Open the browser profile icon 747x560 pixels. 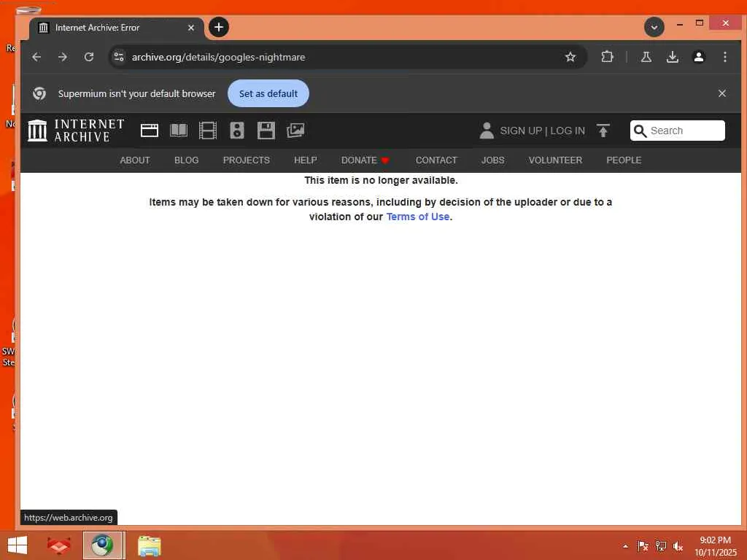[x=698, y=57]
